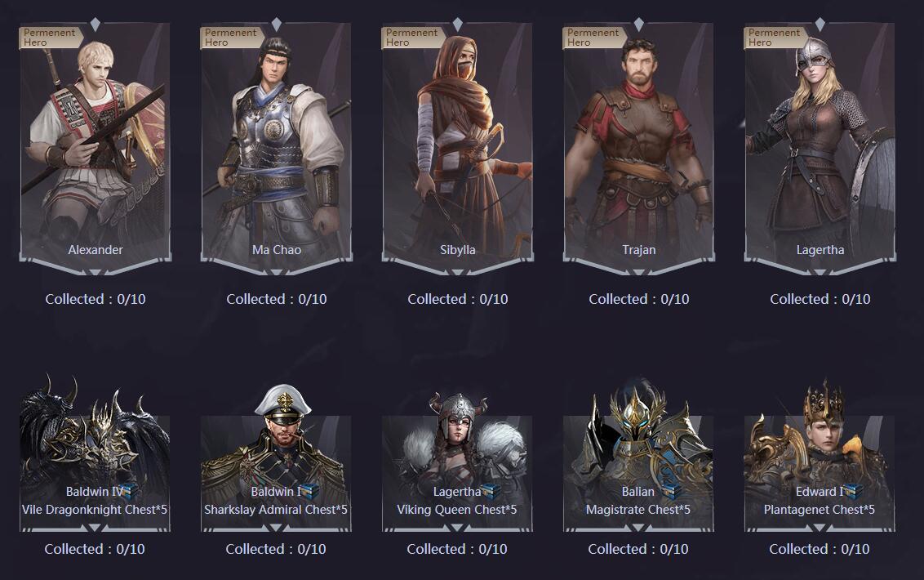Select the Lagertha permanent hero card
924x580 pixels.
(x=820, y=148)
